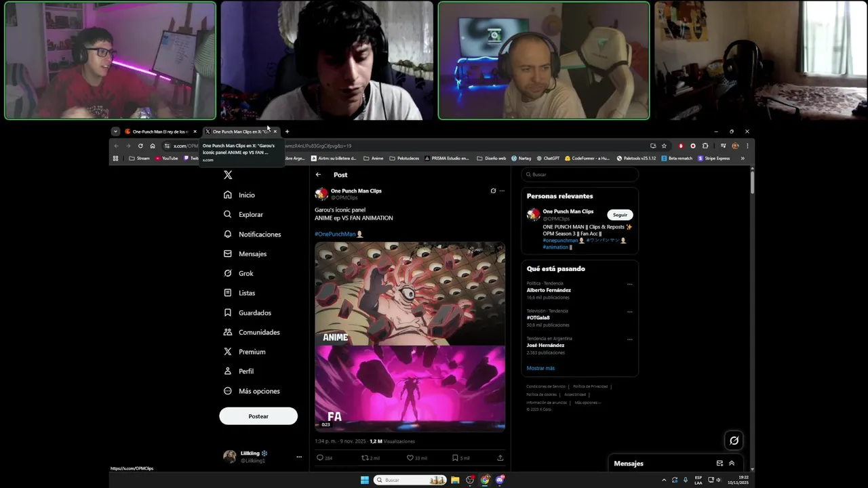Click the Grok explain icon on the post

493,190
